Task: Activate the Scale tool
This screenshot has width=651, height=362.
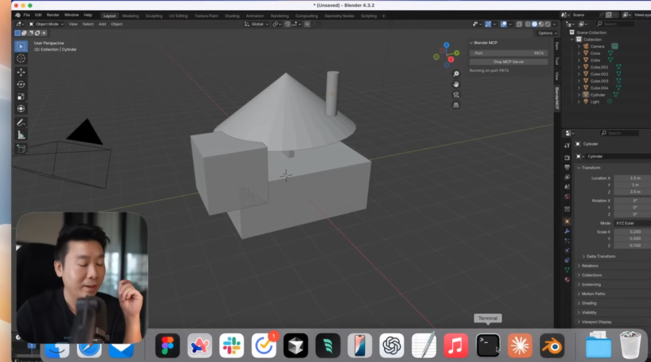Action: (21, 96)
